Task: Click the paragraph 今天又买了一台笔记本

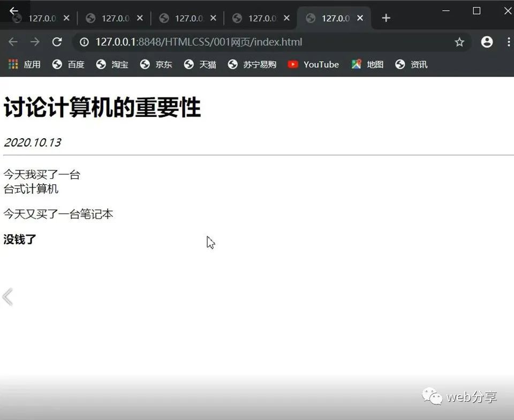Action: (58, 214)
